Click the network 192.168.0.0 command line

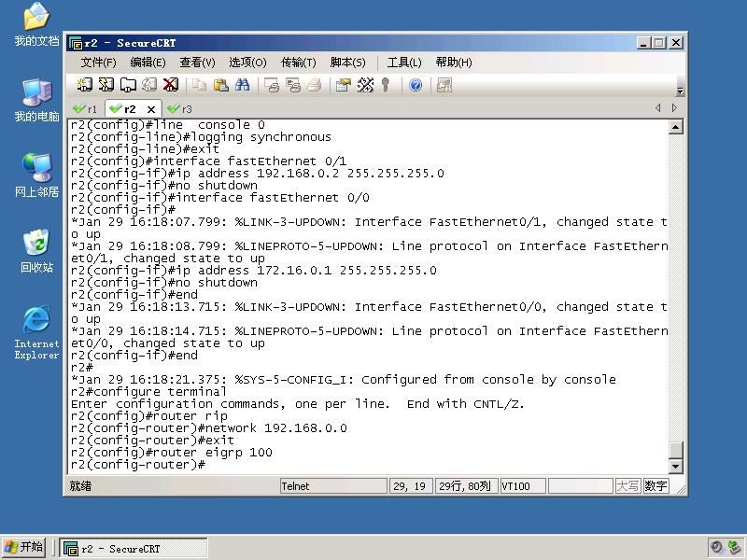click(208, 428)
